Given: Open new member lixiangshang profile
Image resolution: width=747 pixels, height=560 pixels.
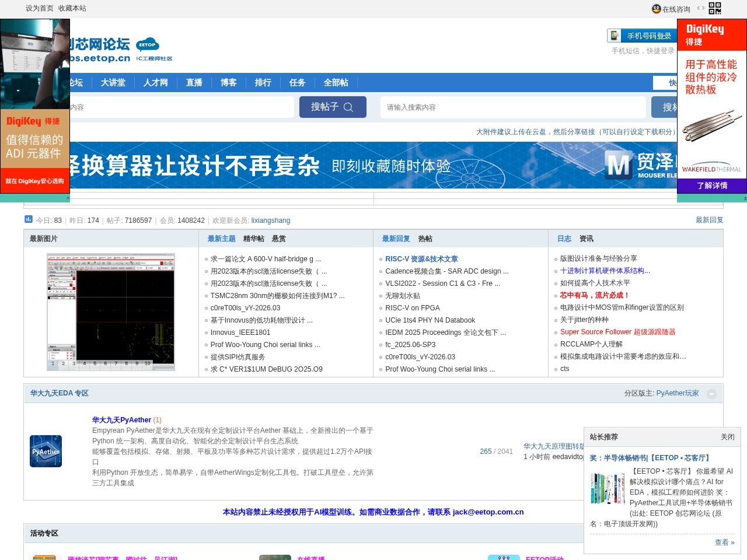Looking at the screenshot, I should (271, 220).
